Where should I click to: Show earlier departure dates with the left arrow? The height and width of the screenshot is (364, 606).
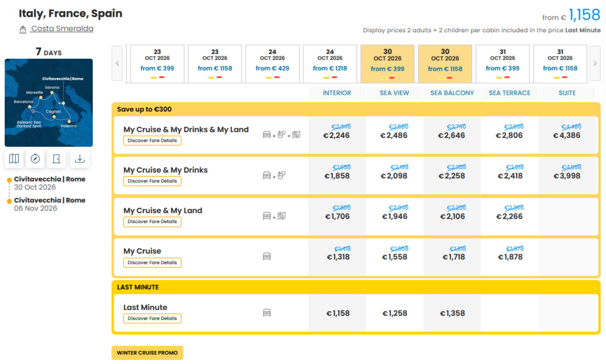tap(117, 64)
